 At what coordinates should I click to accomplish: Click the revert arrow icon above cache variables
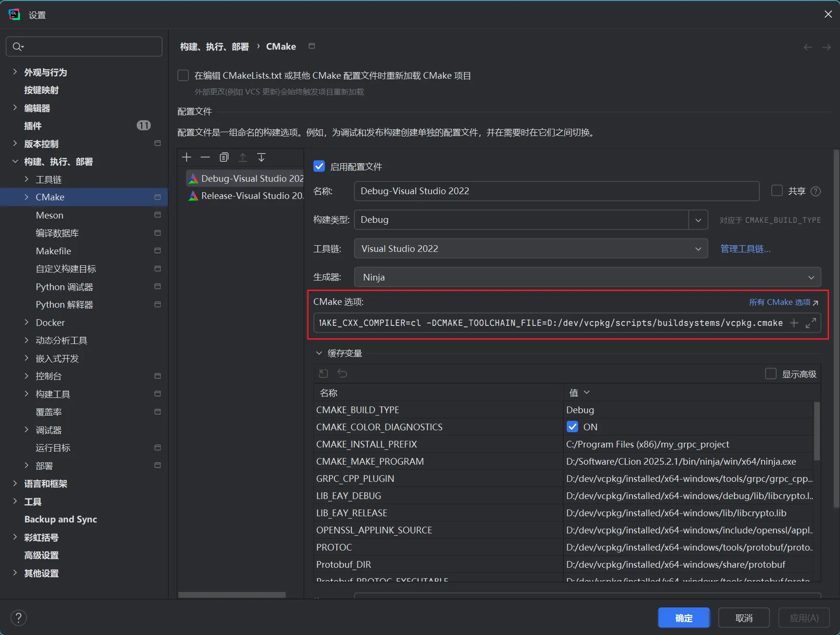pos(342,373)
